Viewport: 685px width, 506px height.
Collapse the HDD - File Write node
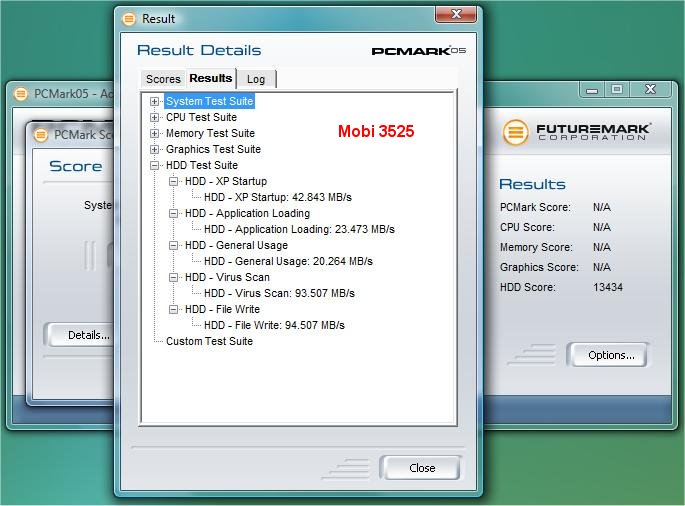click(x=173, y=309)
